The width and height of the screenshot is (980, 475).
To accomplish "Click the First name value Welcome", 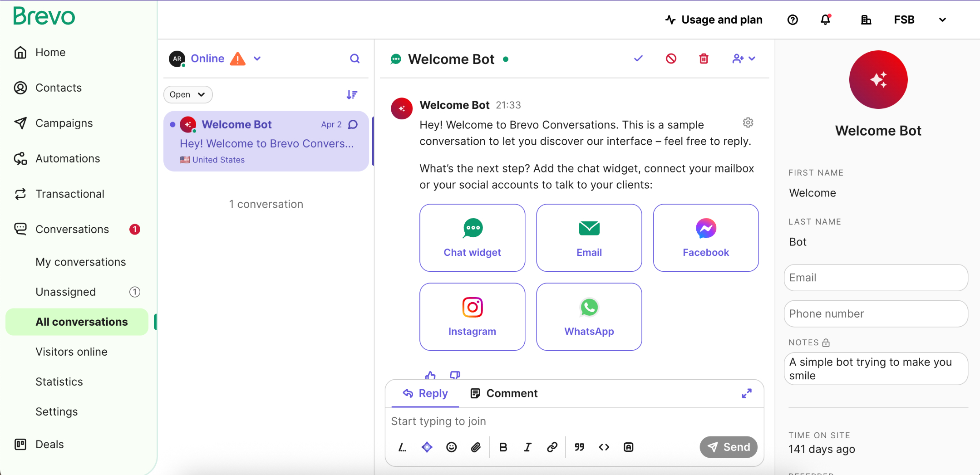I will 813,193.
